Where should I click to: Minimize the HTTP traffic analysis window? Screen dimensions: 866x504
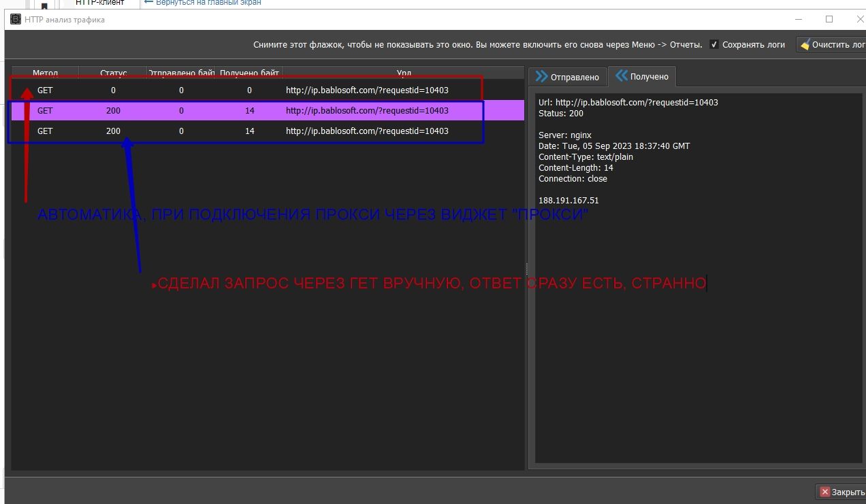[798, 20]
